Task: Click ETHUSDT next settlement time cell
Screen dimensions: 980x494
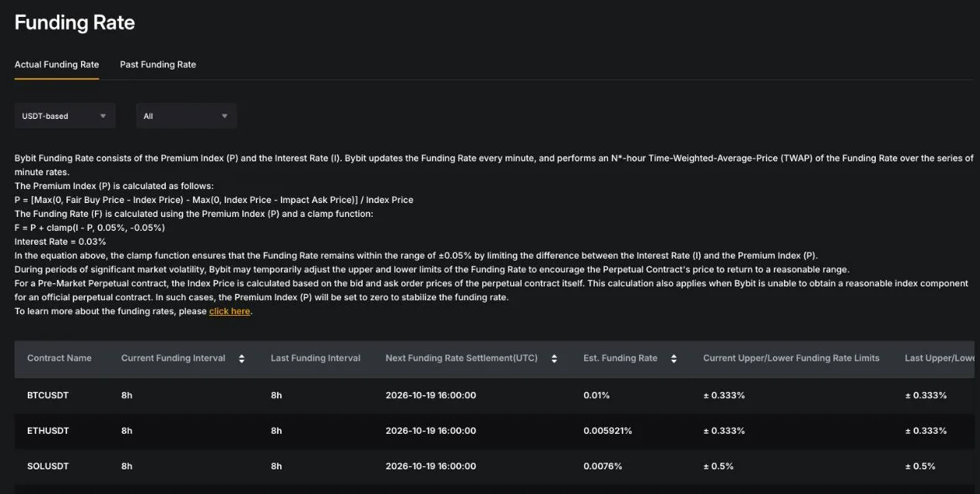Action: click(x=431, y=431)
